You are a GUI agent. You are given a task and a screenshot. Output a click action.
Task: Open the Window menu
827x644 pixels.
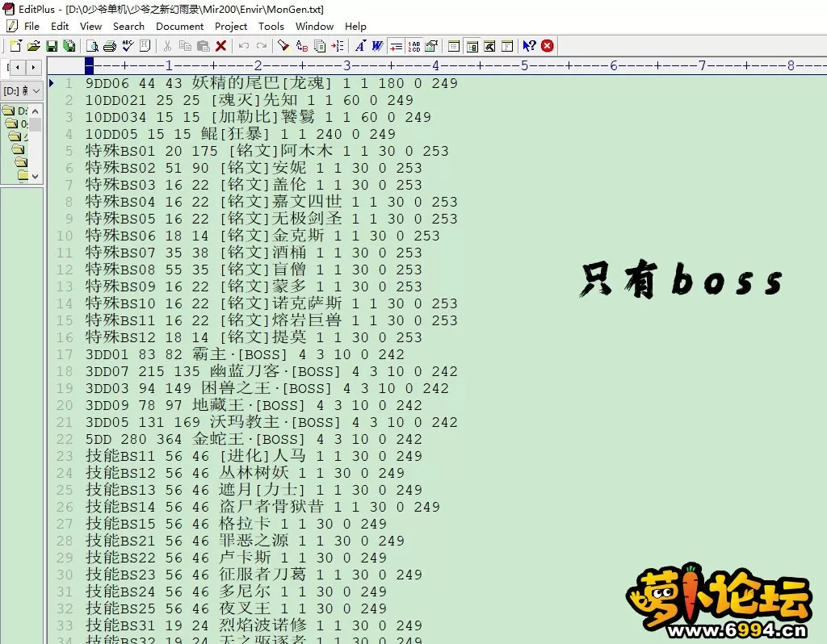coord(314,27)
